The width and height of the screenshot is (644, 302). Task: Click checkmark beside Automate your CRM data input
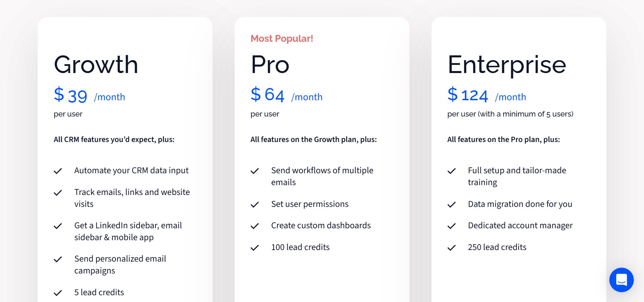[58, 171]
